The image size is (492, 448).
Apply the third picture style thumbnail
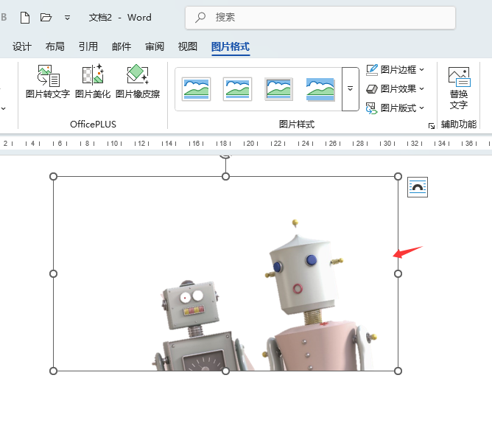coord(279,88)
